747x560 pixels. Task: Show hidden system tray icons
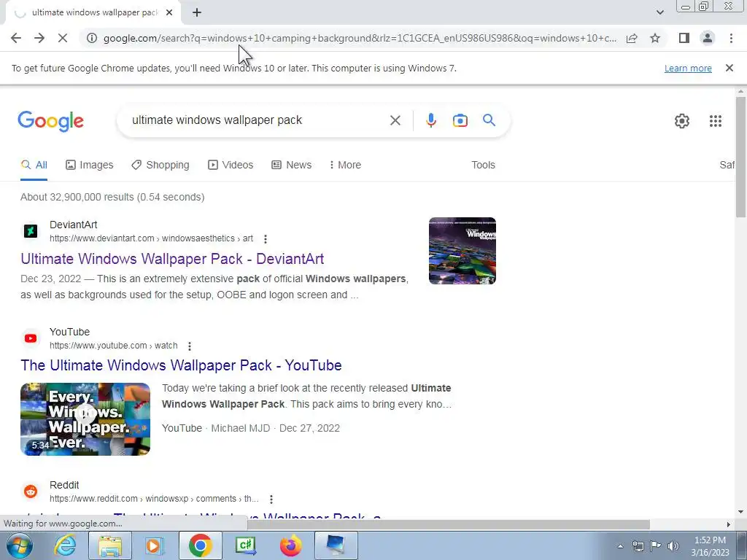(x=620, y=546)
